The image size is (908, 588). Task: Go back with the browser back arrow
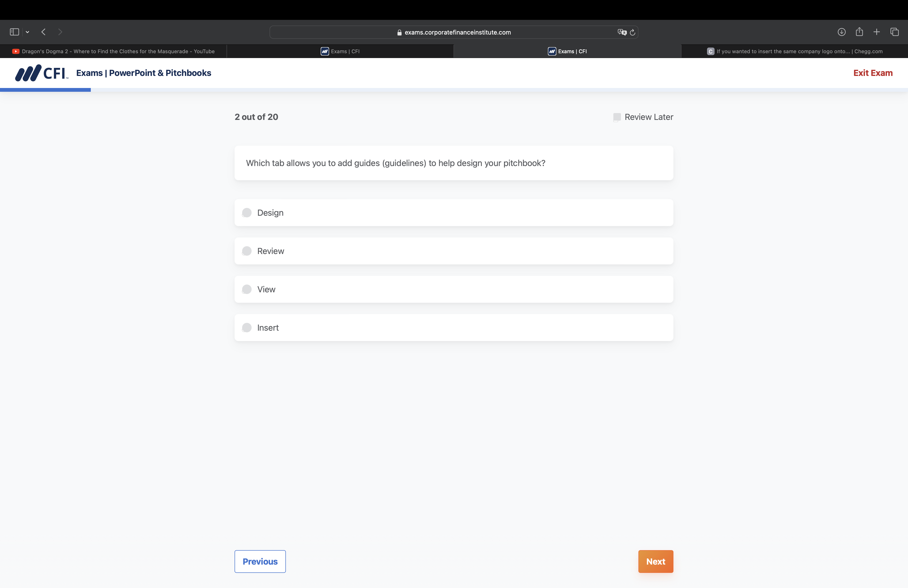[44, 32]
